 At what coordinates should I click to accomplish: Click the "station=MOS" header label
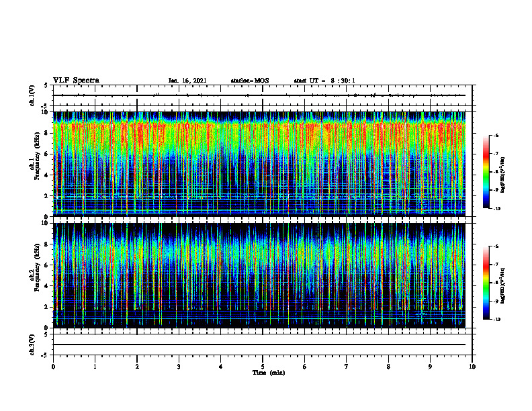point(250,81)
